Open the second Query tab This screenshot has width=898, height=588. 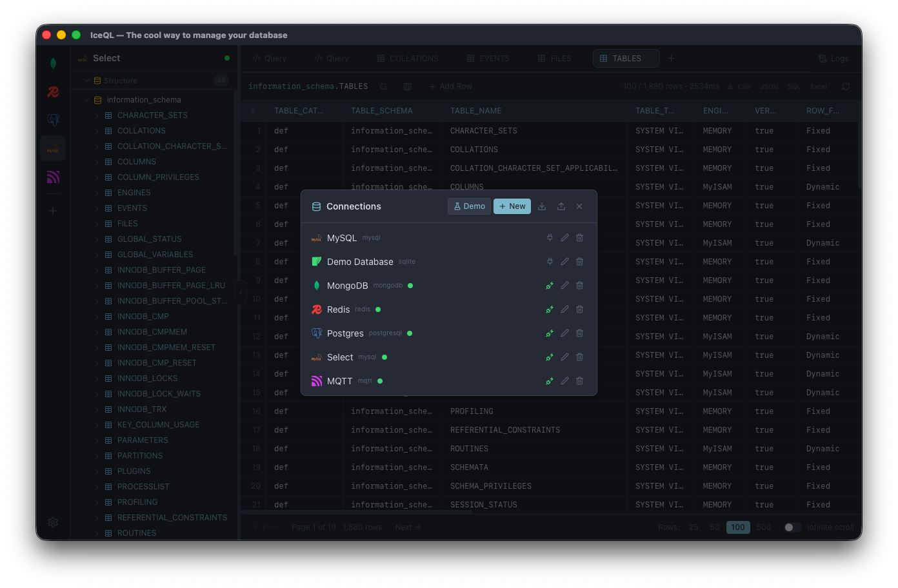coord(332,59)
